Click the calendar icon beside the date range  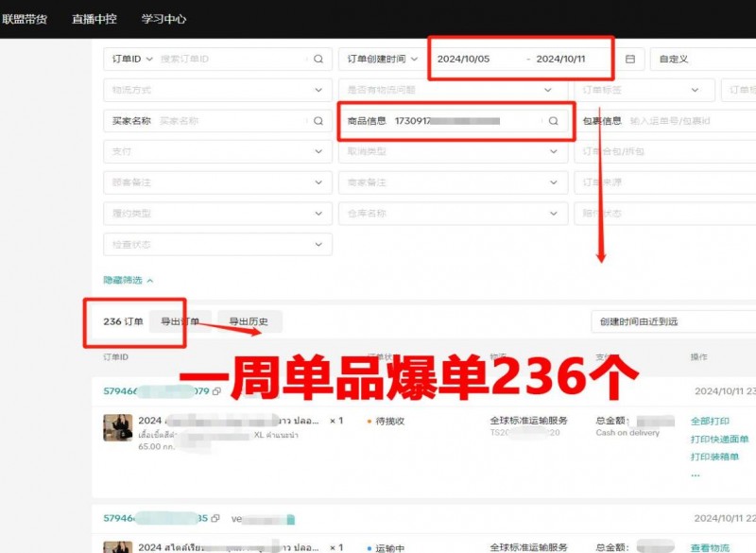coord(630,59)
